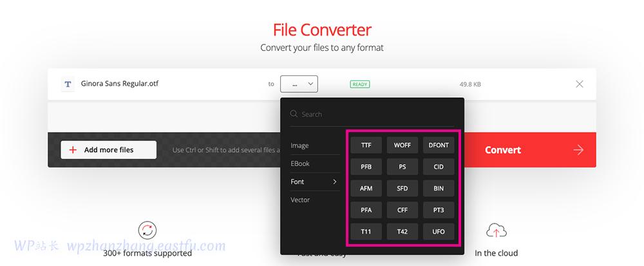Add more files to convert

click(x=108, y=150)
